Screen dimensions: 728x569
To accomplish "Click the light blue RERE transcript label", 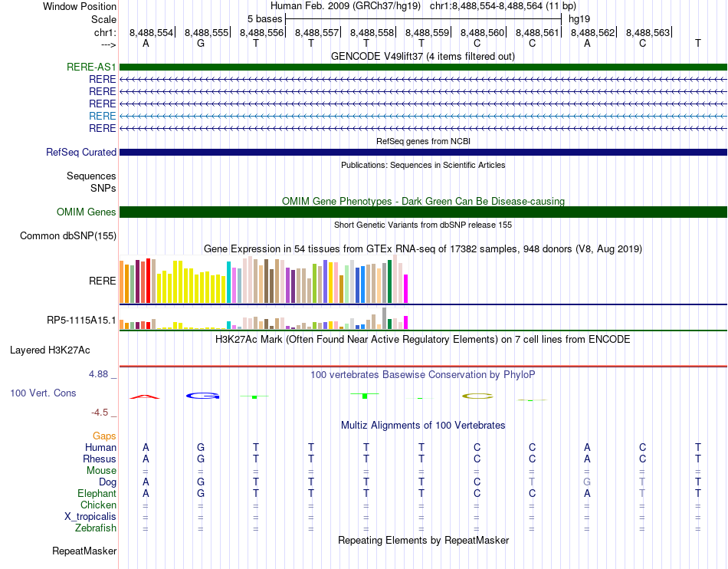I will coord(102,116).
